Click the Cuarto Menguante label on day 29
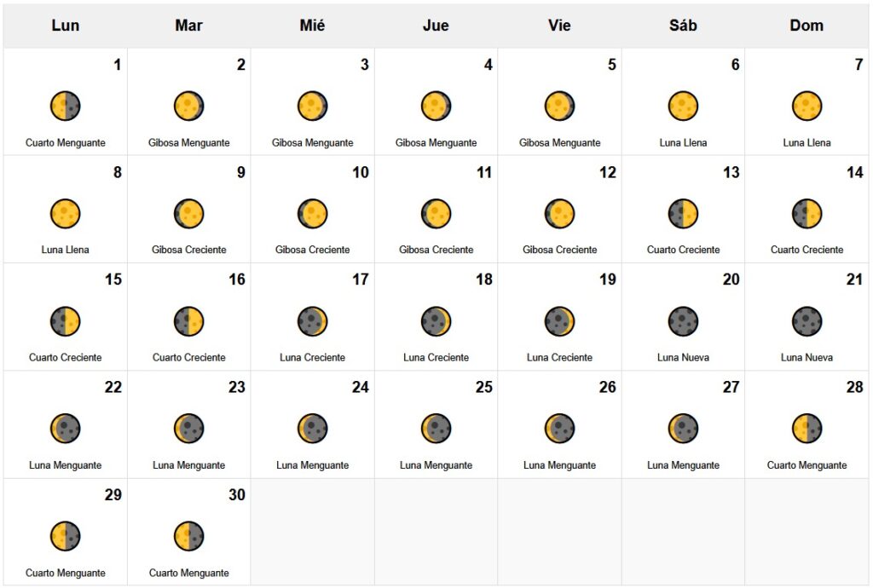 tap(66, 573)
